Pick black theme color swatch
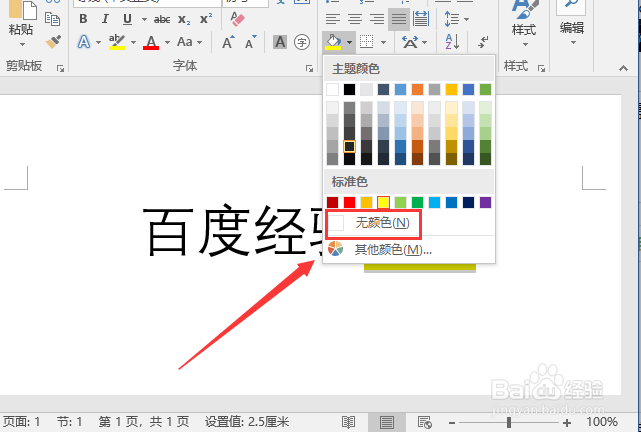 coord(350,90)
